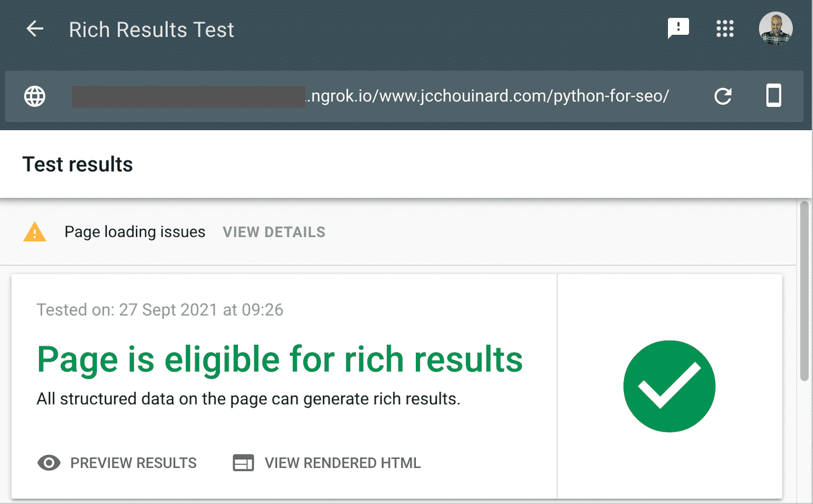Click the Page loading issues text
This screenshot has width=813, height=504.
point(135,232)
